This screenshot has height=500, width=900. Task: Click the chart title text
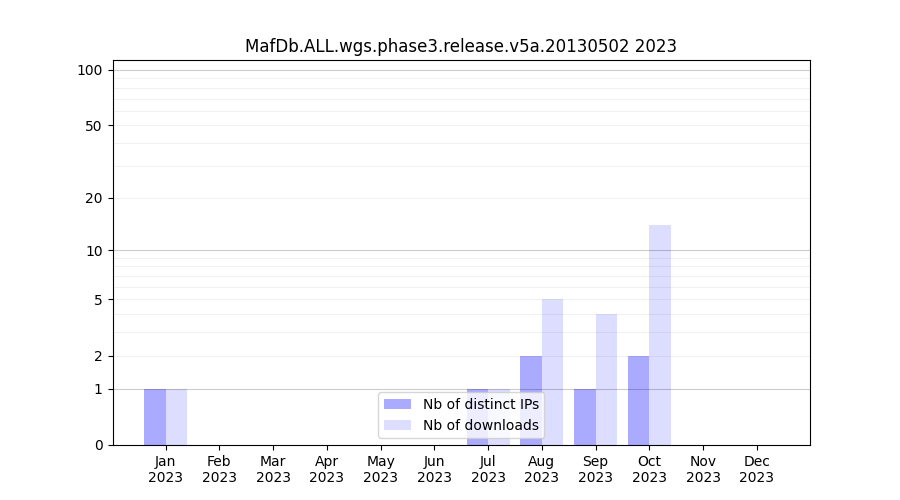coord(460,46)
